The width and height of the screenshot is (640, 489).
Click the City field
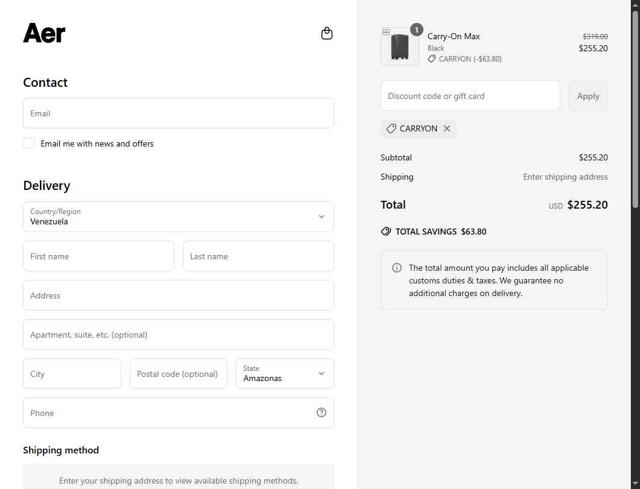pyautogui.click(x=72, y=373)
